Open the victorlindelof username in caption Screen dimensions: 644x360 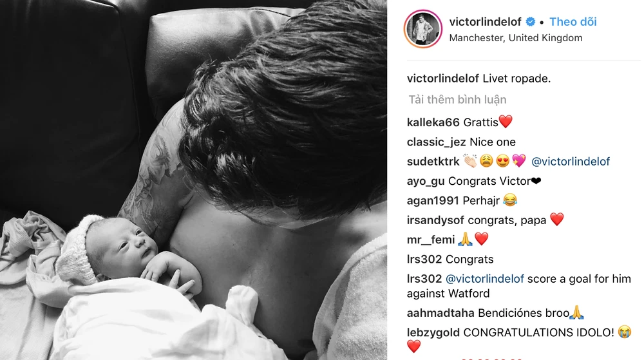443,79
